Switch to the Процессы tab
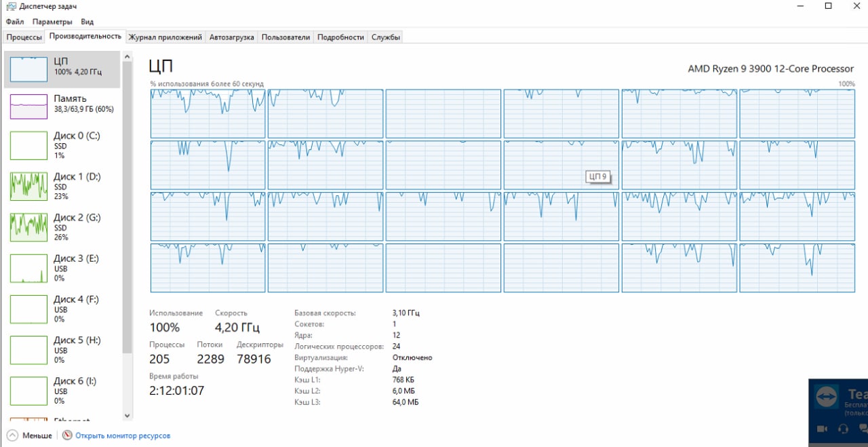This screenshot has height=447, width=868. tap(24, 37)
